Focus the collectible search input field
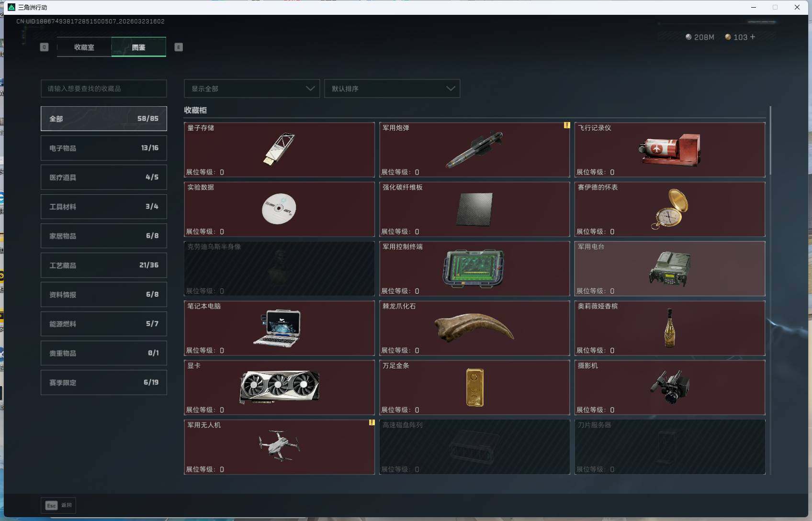This screenshot has width=812, height=521. (104, 89)
